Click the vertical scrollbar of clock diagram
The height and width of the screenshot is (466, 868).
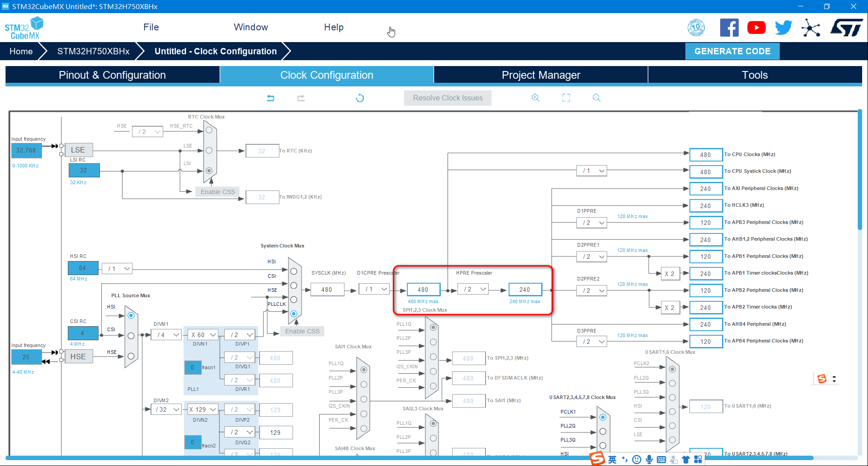[x=860, y=170]
